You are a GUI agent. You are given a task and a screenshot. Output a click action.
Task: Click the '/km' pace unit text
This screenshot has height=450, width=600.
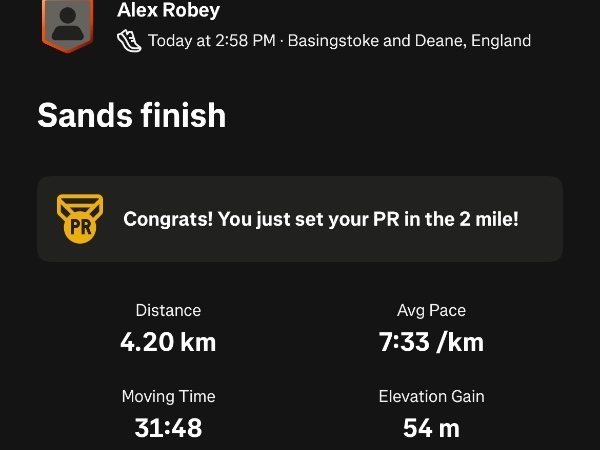(x=460, y=342)
